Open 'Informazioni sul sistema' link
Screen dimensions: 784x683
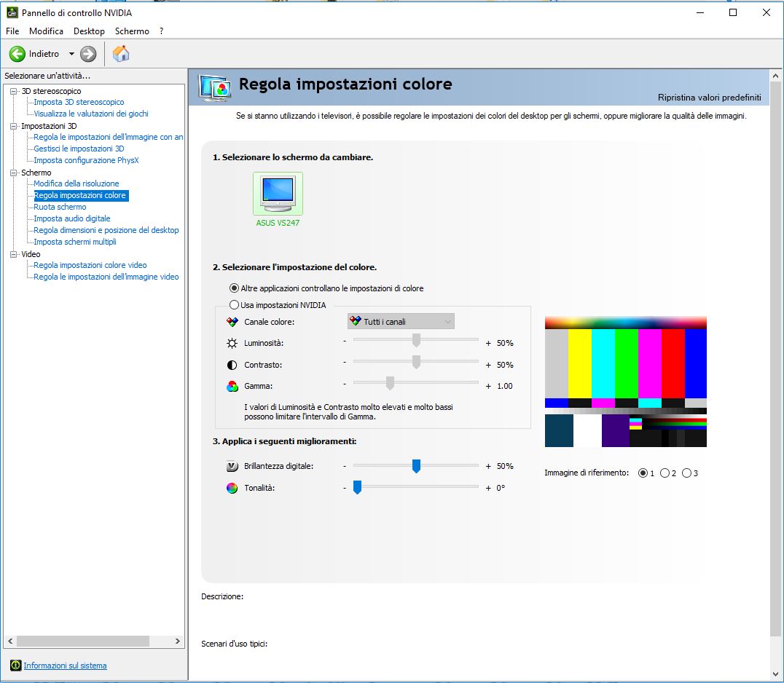tap(65, 666)
